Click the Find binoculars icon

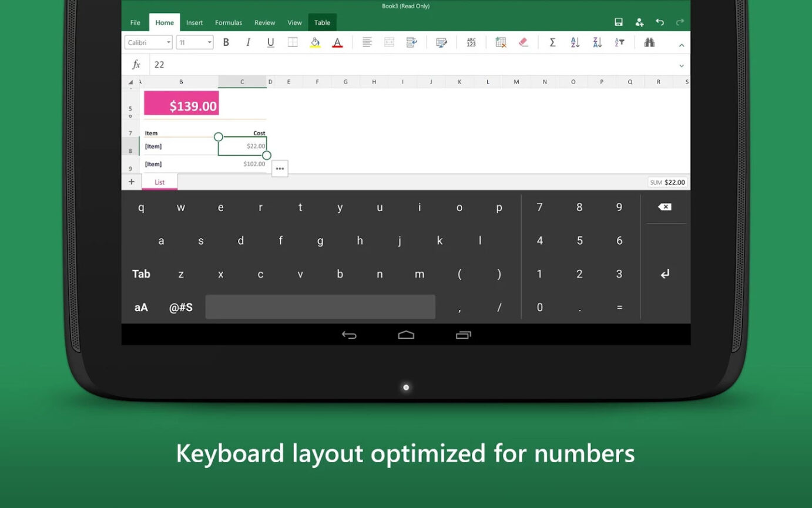[649, 42]
